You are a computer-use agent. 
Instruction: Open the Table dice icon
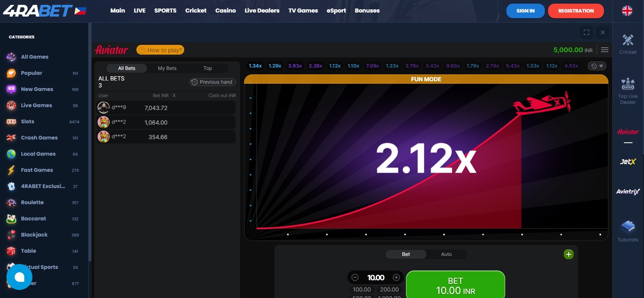(x=11, y=251)
